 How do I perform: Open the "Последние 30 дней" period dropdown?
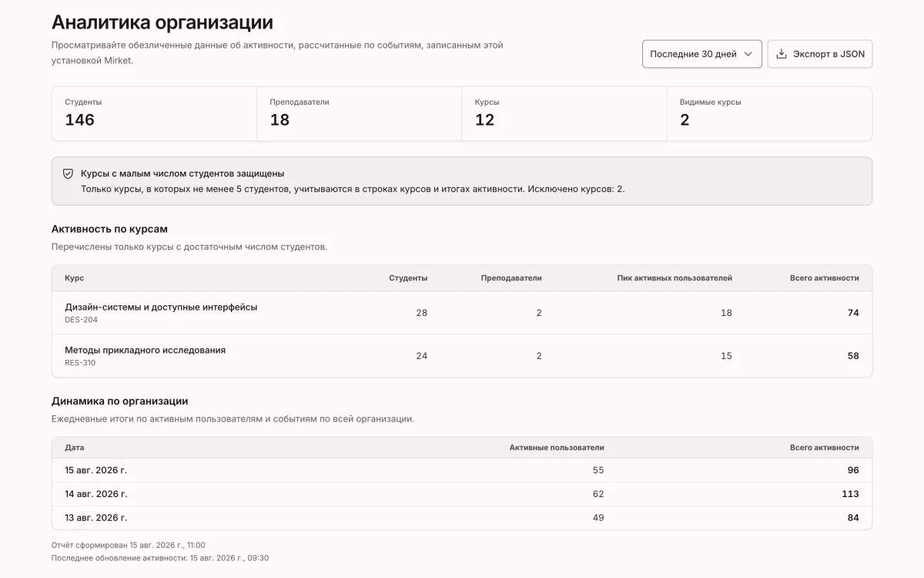coord(702,54)
